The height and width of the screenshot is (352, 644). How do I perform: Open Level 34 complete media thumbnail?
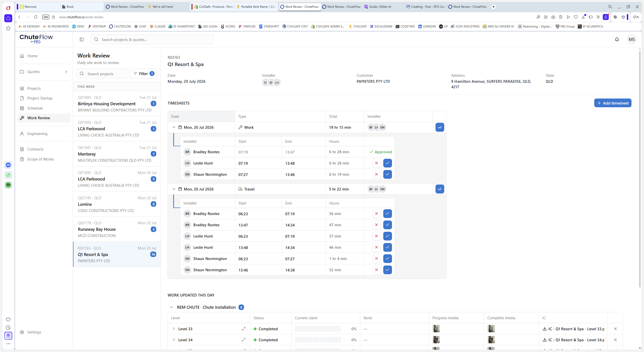[491, 339]
